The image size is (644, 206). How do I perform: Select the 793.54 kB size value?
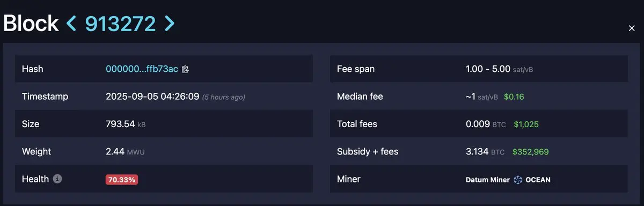pos(126,124)
